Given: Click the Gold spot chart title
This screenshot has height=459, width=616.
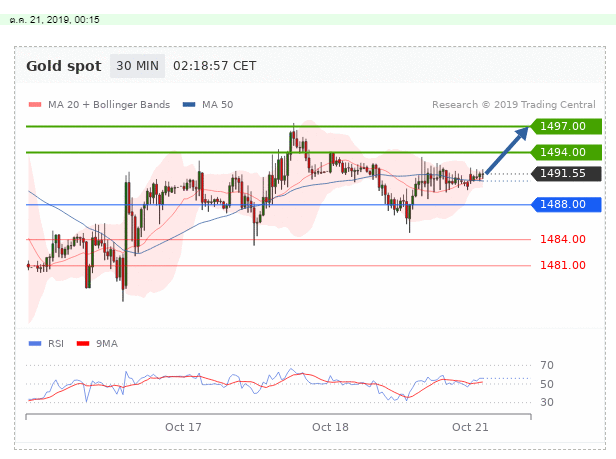Looking at the screenshot, I should tap(64, 66).
